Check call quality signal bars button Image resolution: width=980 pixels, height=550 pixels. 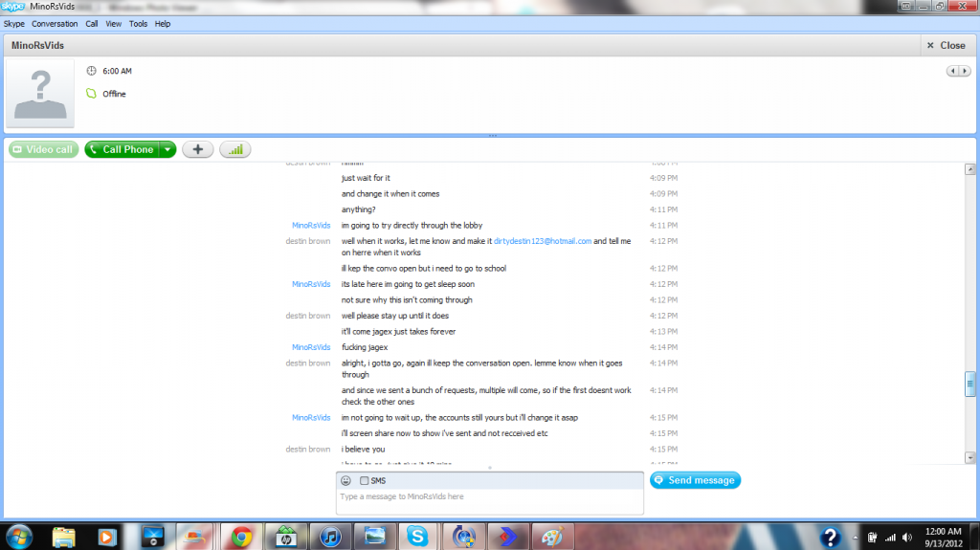click(235, 149)
